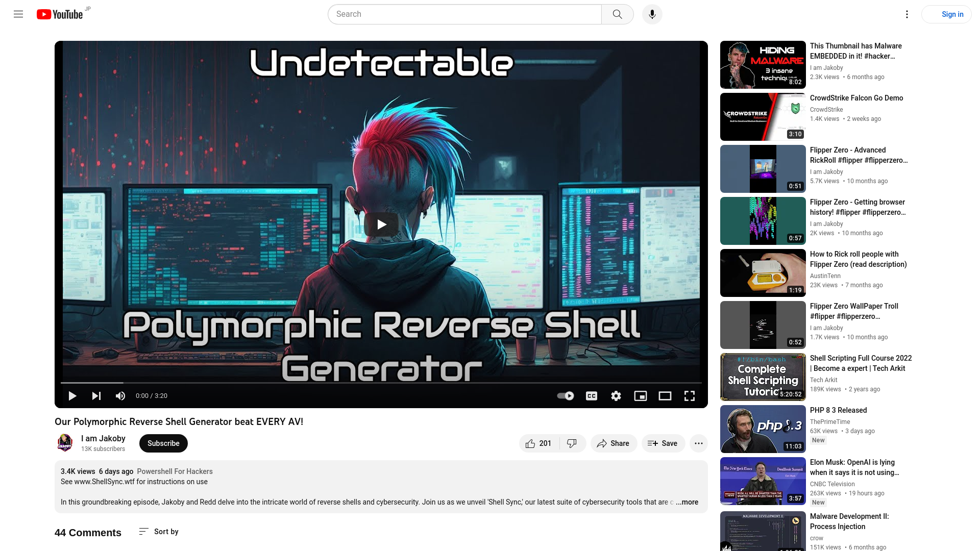Open the hamburger guide menu
This screenshot has width=980, height=551.
[18, 14]
